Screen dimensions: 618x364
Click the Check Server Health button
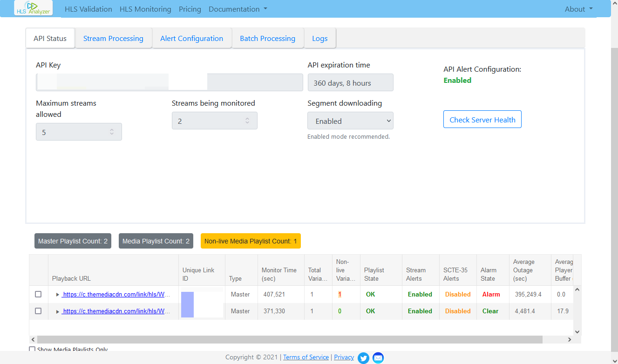pos(482,119)
